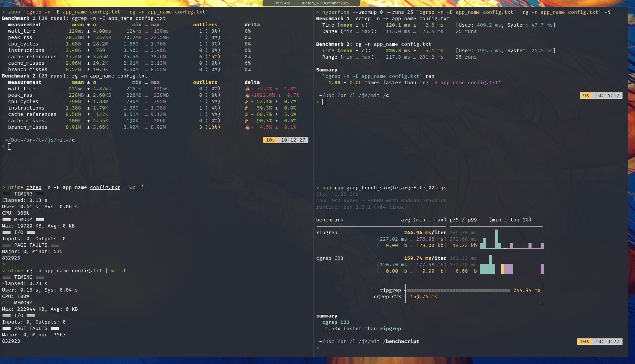Click the poop emoji beside branch_misses +4.5%
The image size is (635, 364).
(247, 127)
